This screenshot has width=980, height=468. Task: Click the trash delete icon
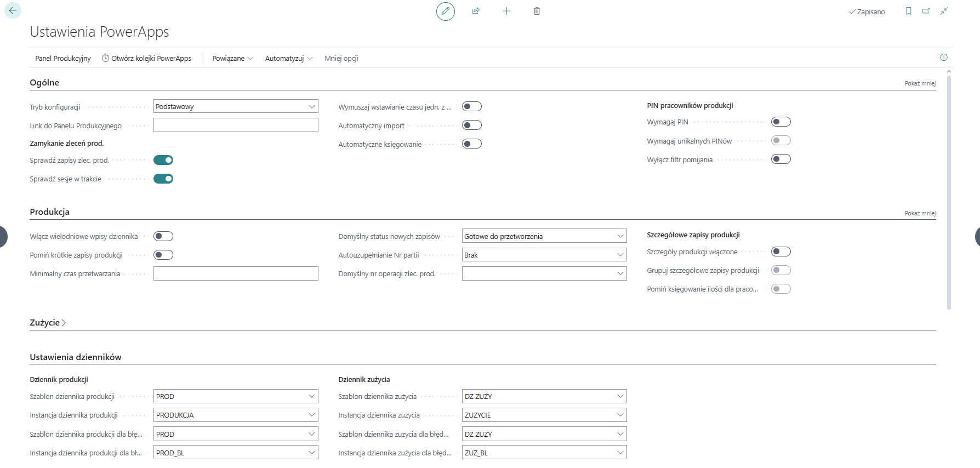pos(537,11)
